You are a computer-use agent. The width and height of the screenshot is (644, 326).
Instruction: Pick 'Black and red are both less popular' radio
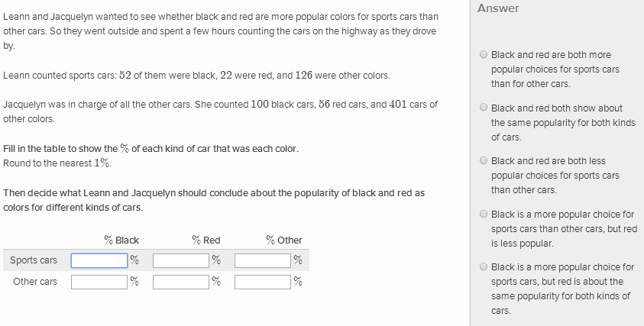point(484,161)
